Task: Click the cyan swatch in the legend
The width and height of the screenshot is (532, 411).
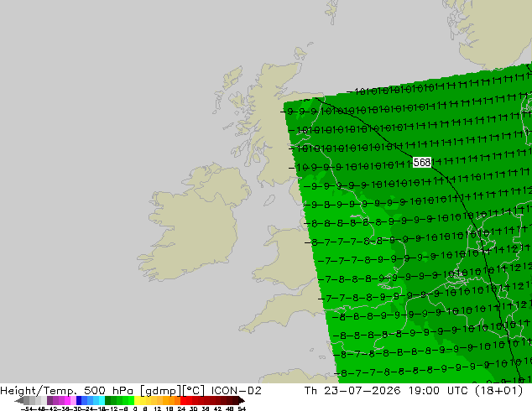Action: pyautogui.click(x=102, y=400)
